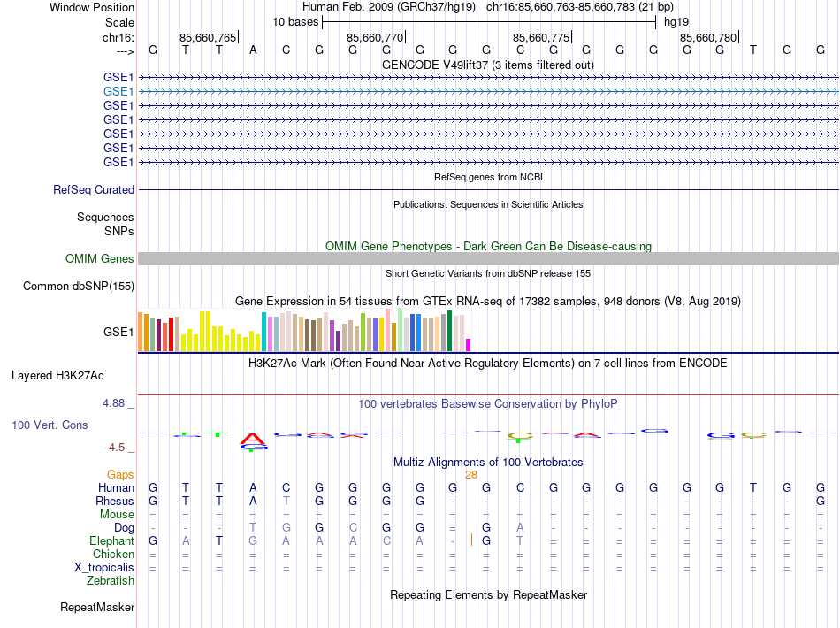The image size is (840, 628).
Task: Open the RepeatMasker track label
Action: click(97, 608)
